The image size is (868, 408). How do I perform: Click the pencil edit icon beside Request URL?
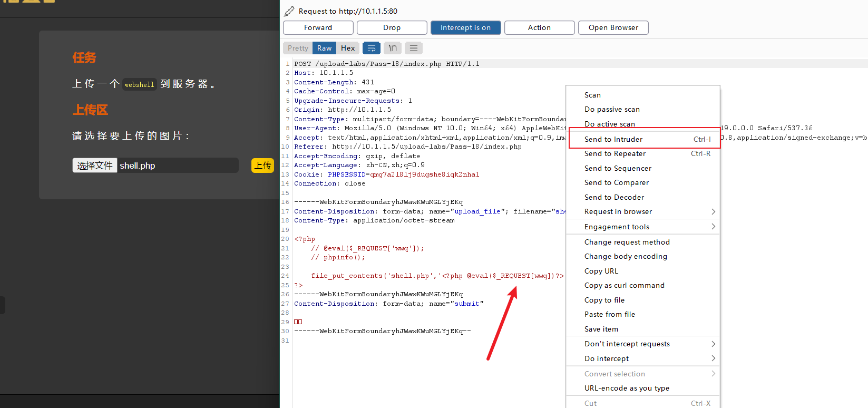[x=289, y=11]
